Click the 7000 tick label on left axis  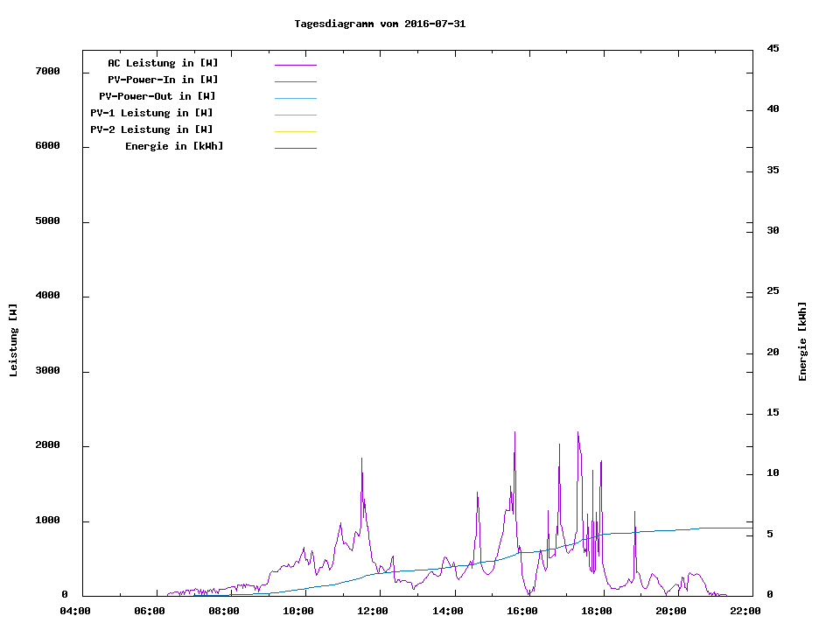(47, 71)
